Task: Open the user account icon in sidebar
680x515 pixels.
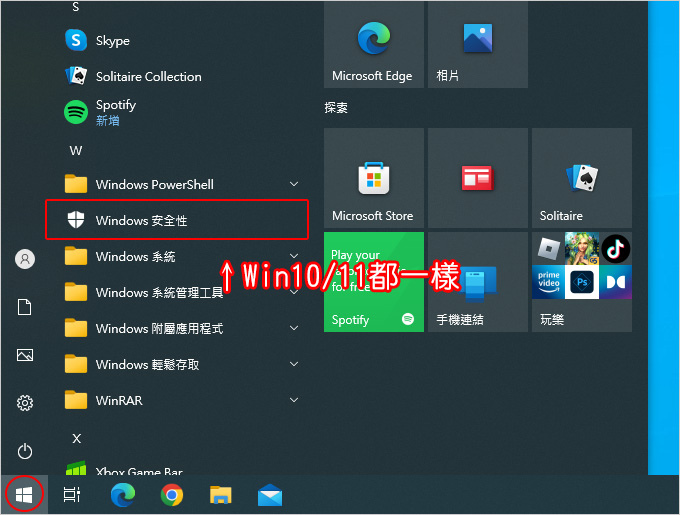Action: [x=25, y=259]
